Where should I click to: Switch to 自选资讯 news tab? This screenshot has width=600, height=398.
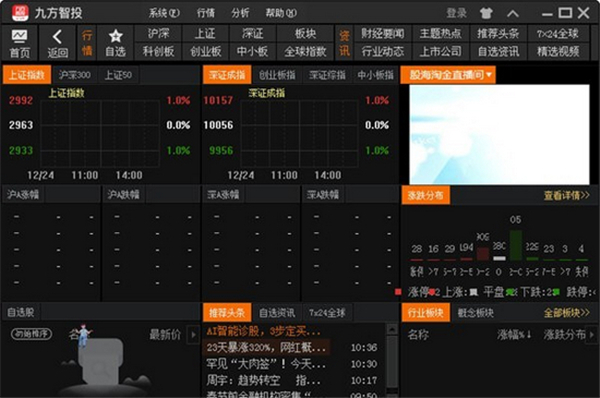tap(277, 313)
